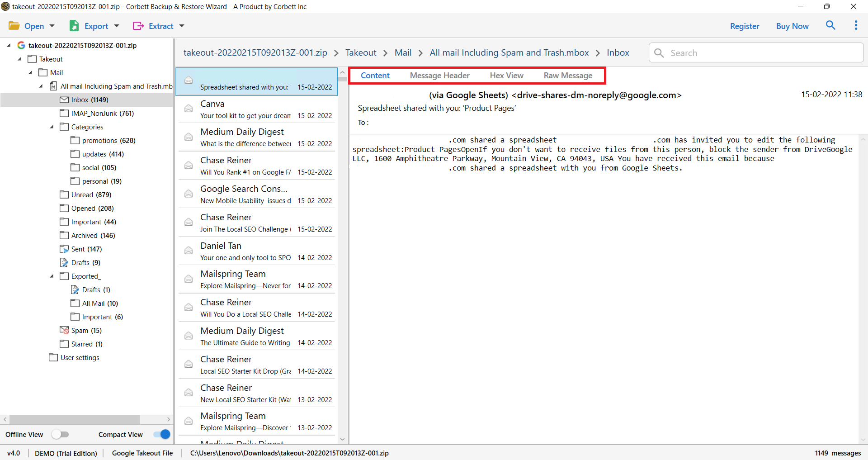Click the Spam folder icon

coord(64,330)
